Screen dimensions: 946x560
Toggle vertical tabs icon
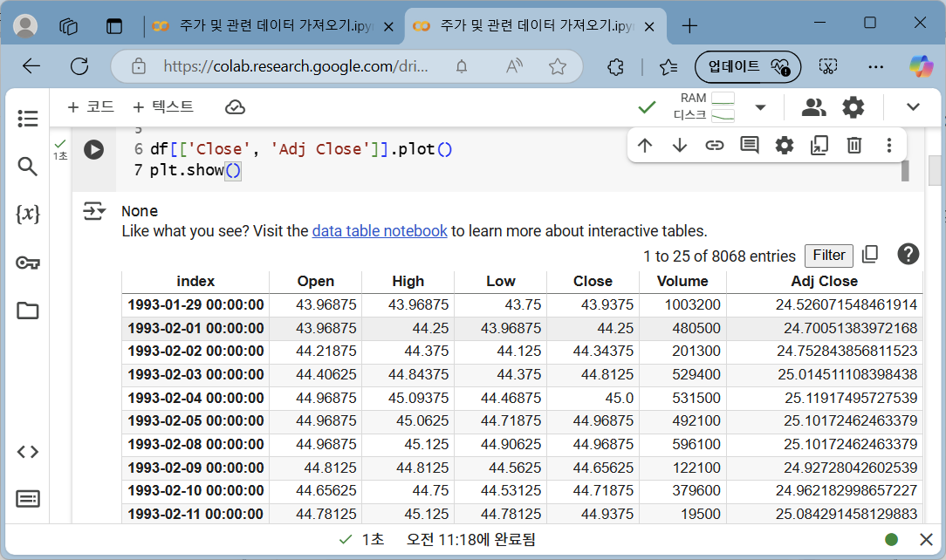point(114,26)
